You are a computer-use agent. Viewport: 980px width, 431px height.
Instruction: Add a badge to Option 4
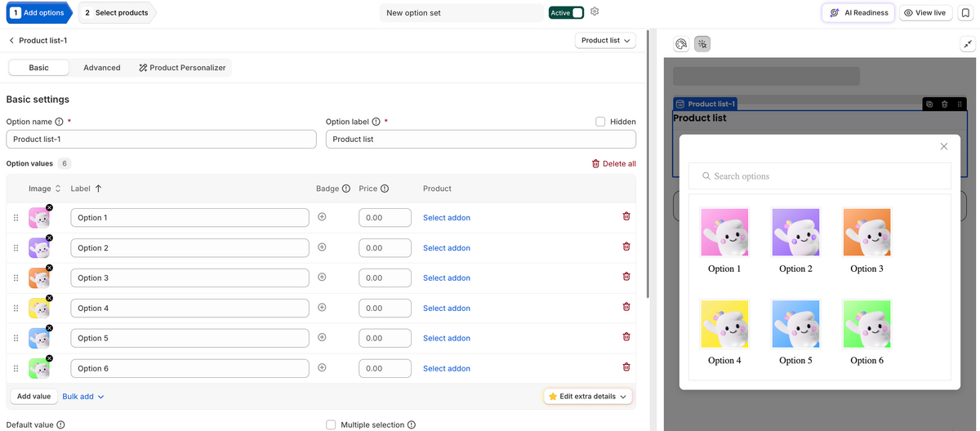(322, 307)
